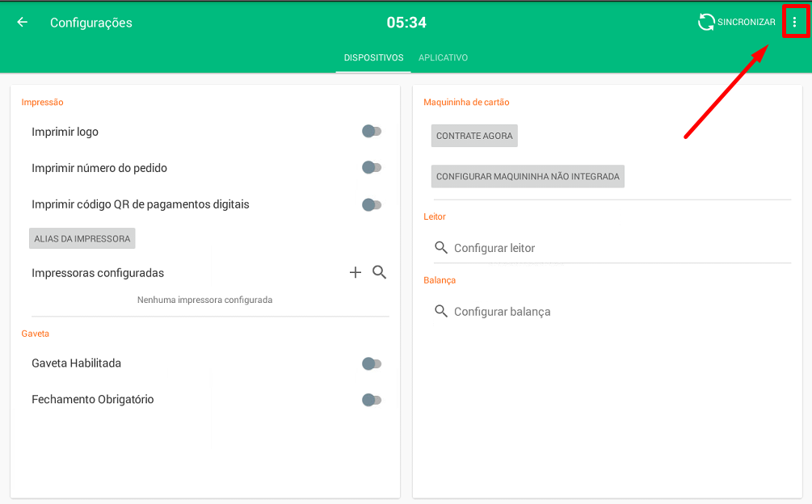This screenshot has height=504, width=812.
Task: Click the Imprimir logo label
Action: pyautogui.click(x=65, y=132)
